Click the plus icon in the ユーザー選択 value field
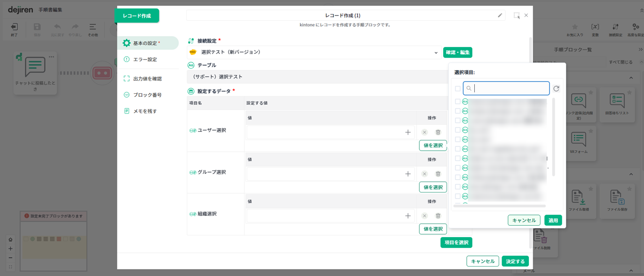Image resolution: width=644 pixels, height=276 pixels. (408, 132)
